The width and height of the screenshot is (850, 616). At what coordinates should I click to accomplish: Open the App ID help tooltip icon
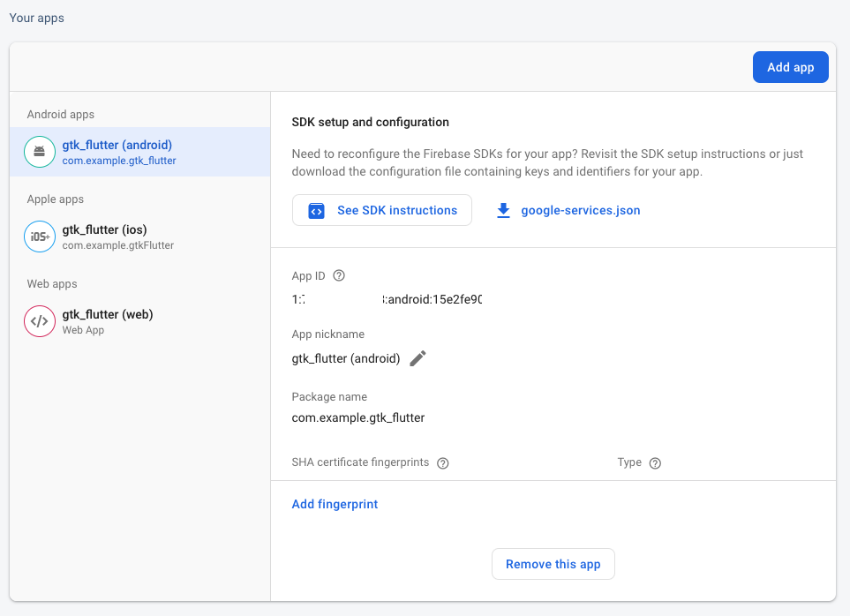(340, 274)
